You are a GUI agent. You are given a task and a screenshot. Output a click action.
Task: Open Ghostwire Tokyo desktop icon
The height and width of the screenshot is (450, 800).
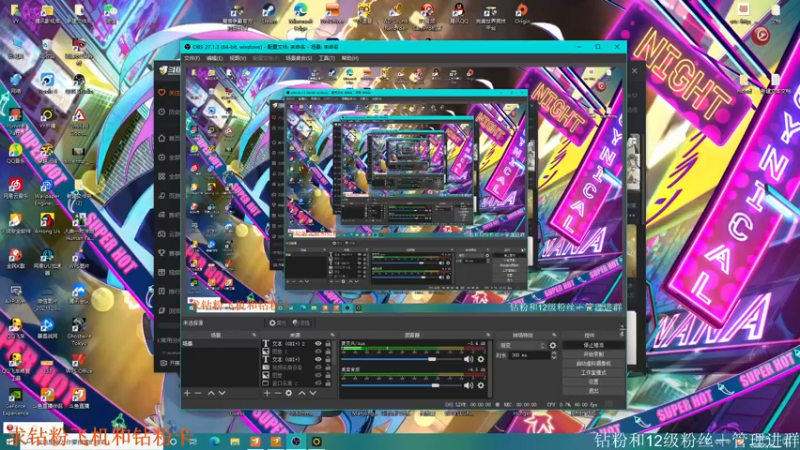click(x=79, y=332)
